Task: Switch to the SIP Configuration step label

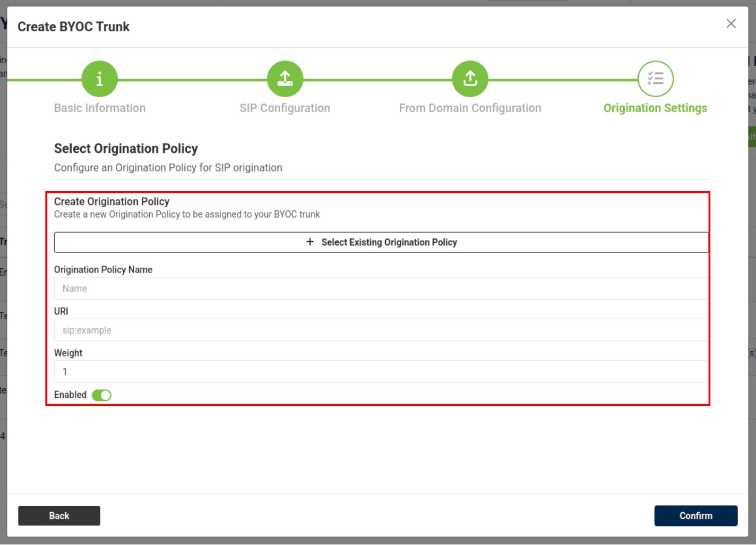Action: pyautogui.click(x=285, y=108)
